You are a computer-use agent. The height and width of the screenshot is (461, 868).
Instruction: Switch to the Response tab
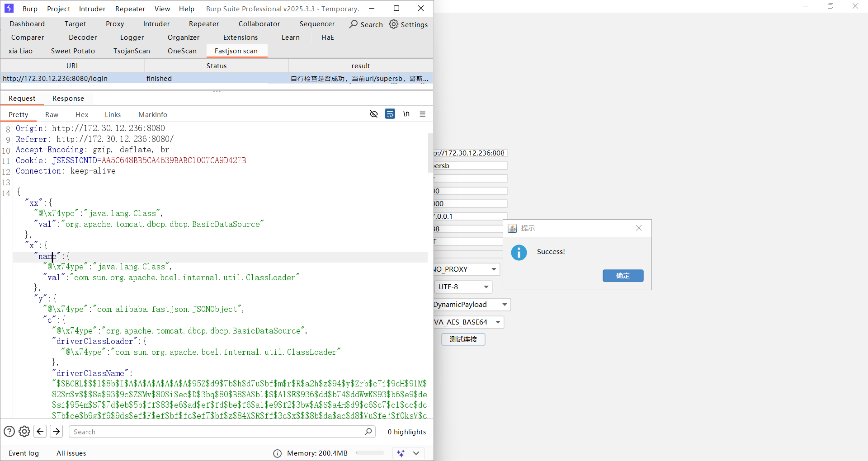(x=68, y=99)
